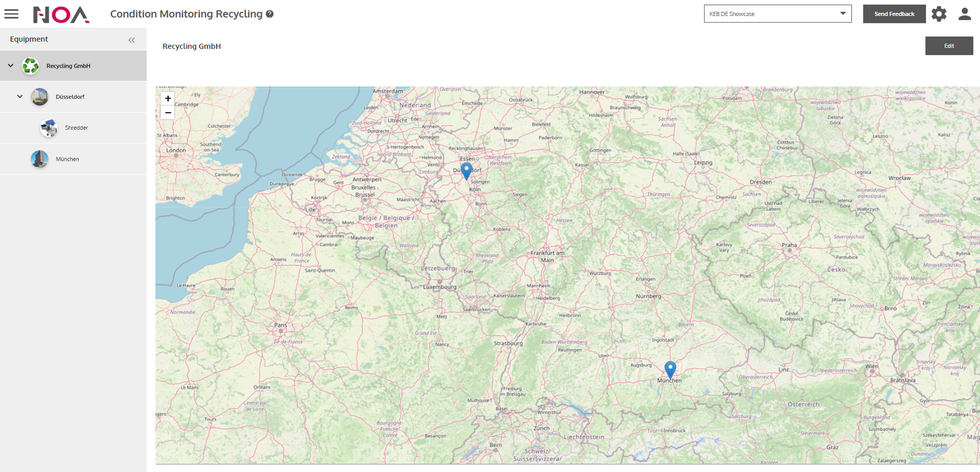
Task: Open the hamburger navigation menu
Action: point(11,14)
